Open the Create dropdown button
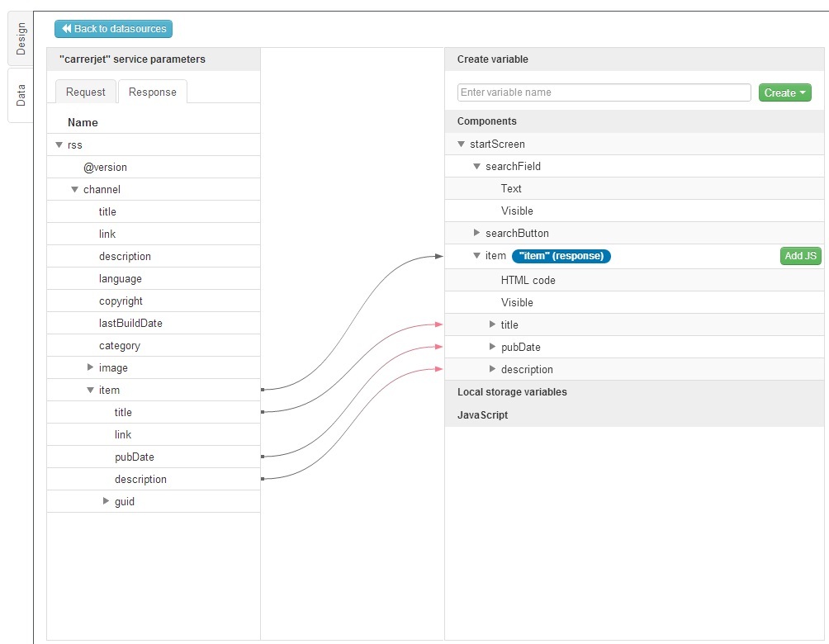The height and width of the screenshot is (644, 829). (x=784, y=92)
